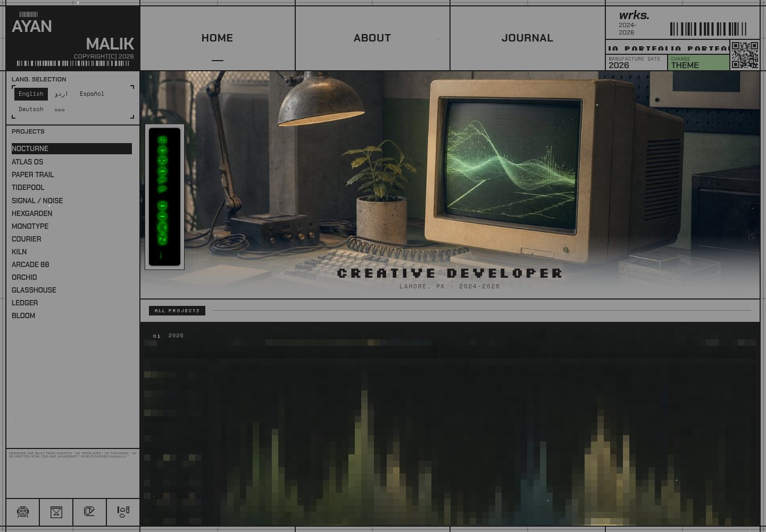
Task: Click the coffee mug icon in bottom bar
Action: [x=89, y=512]
